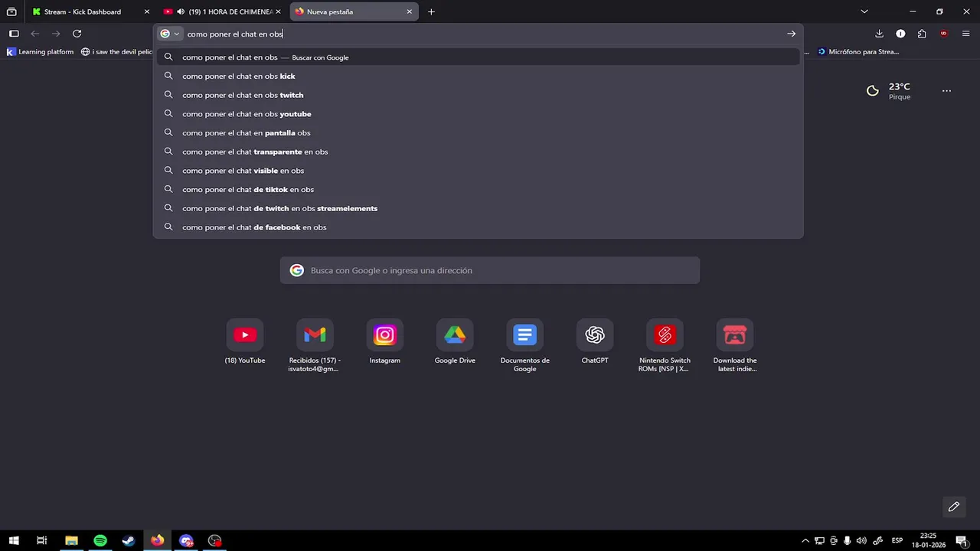
Task: Select suggestion 'de twitch en obs streamelements'
Action: click(x=479, y=208)
